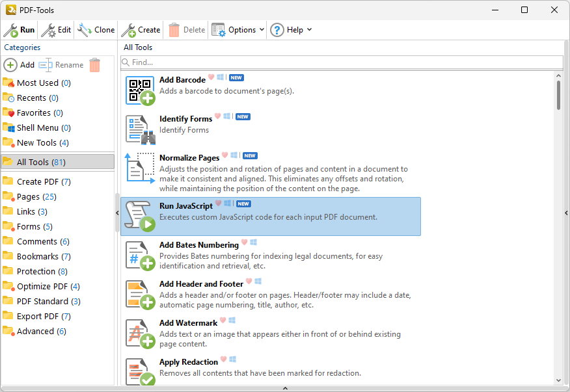This screenshot has width=570, height=392.
Task: Click the Add category plus icon
Action: pos(10,64)
